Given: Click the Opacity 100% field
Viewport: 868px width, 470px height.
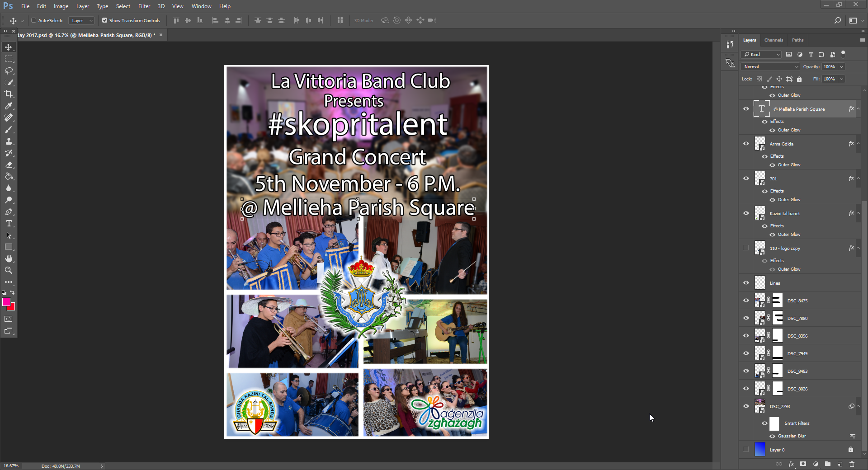Looking at the screenshot, I should tap(830, 66).
